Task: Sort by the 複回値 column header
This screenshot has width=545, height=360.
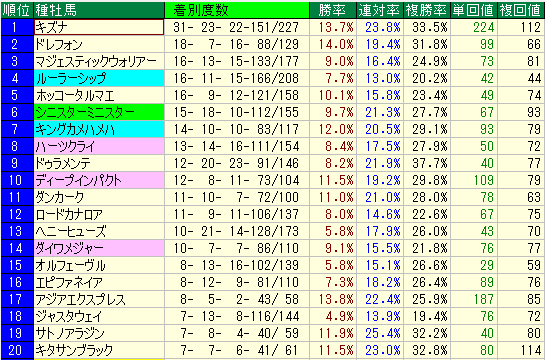Action: [521, 10]
